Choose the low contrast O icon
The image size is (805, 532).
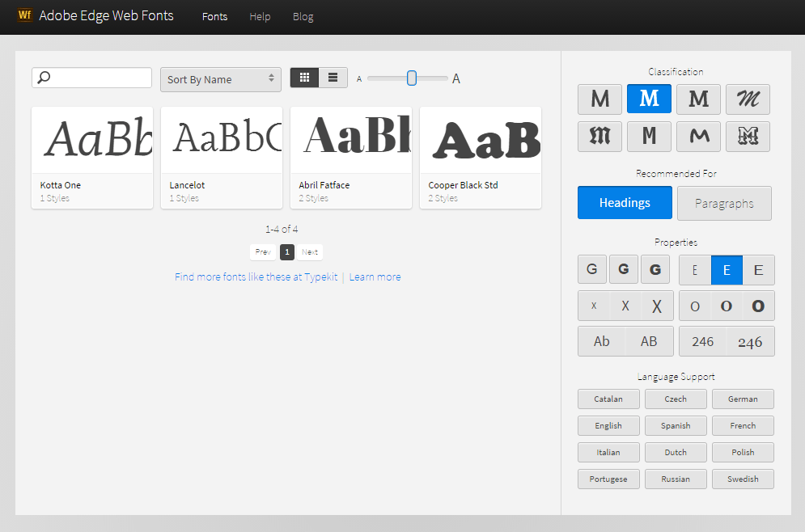point(695,306)
